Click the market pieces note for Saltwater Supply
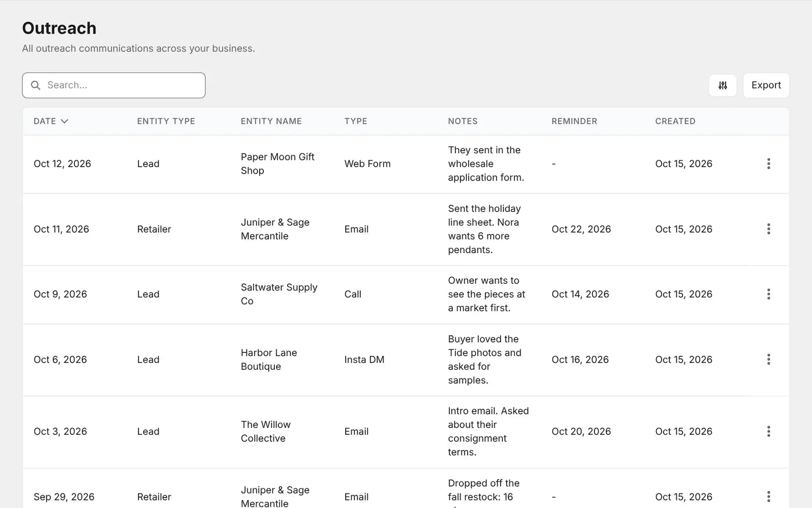The width and height of the screenshot is (812, 508). coord(487,294)
